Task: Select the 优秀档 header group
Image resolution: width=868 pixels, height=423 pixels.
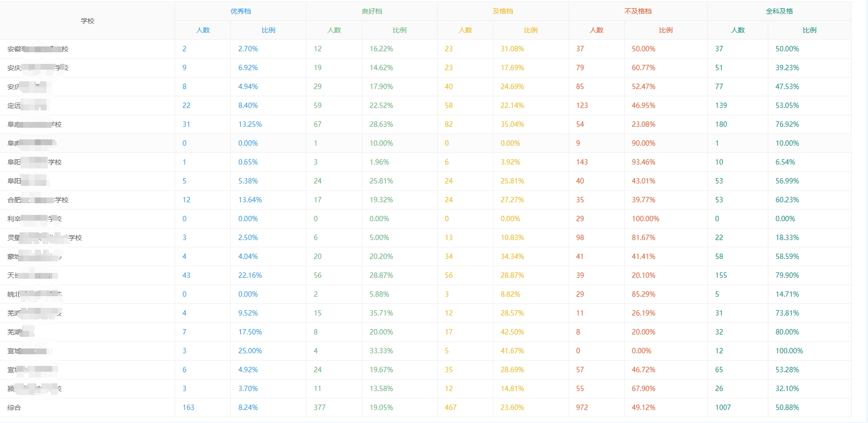Action: pyautogui.click(x=240, y=11)
